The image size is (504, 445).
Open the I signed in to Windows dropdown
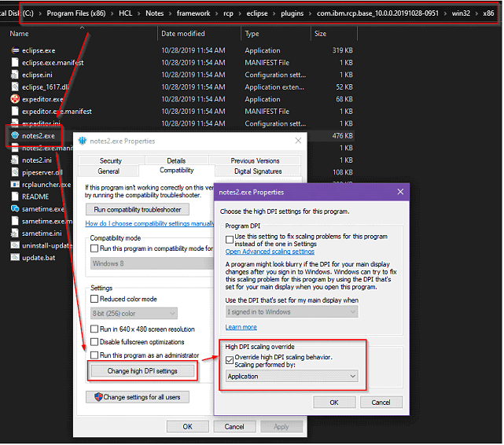[x=292, y=311]
